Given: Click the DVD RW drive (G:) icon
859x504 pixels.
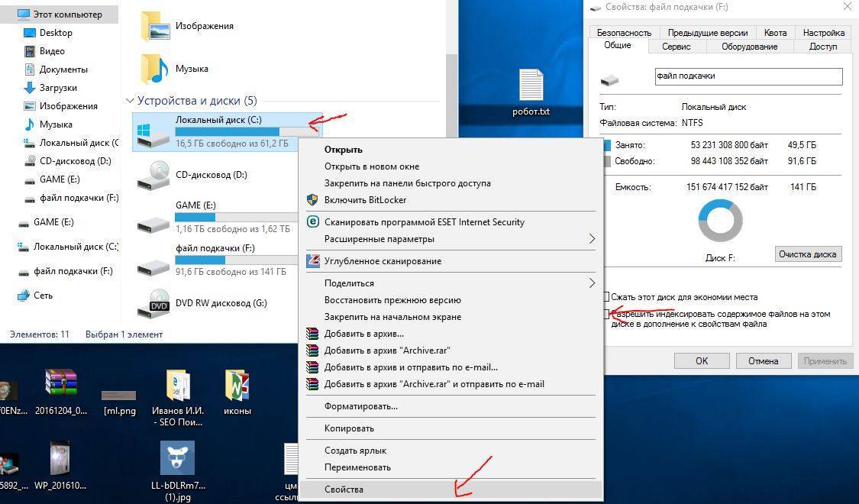Looking at the screenshot, I should pyautogui.click(x=153, y=303).
